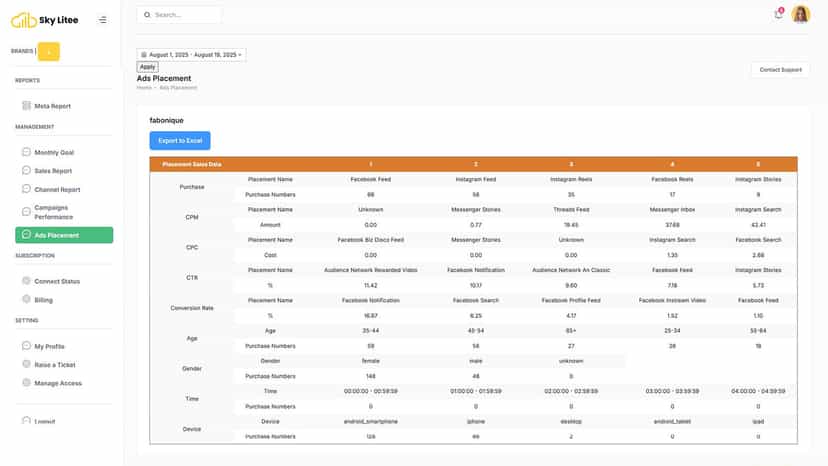
Task: Apply the selected date range
Action: point(147,67)
